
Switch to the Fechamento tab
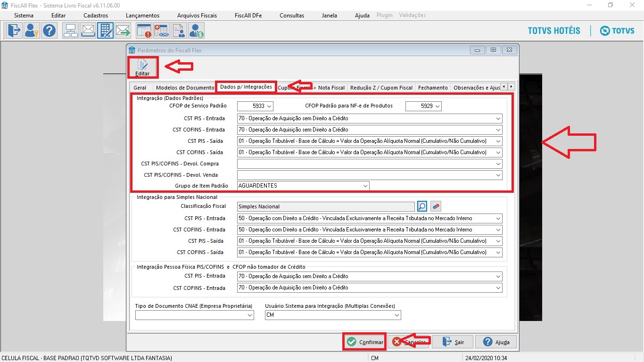[x=433, y=88]
